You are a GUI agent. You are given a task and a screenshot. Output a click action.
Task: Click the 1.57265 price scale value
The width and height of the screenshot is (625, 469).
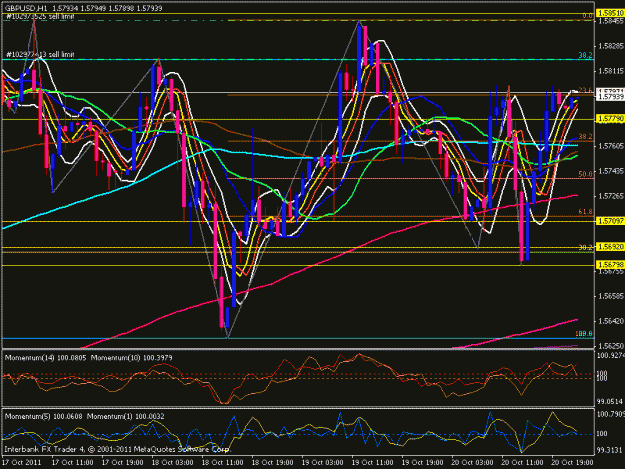pos(611,196)
